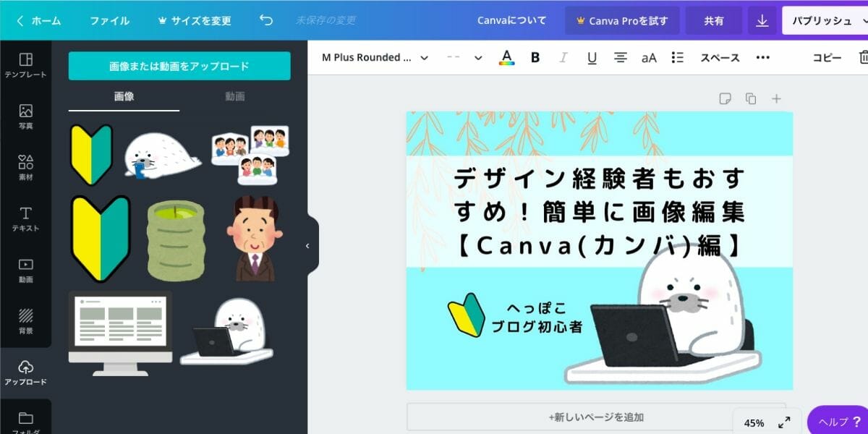Switch to the 動画 uploads tab
Screen dimensions: 868x434
[235, 96]
